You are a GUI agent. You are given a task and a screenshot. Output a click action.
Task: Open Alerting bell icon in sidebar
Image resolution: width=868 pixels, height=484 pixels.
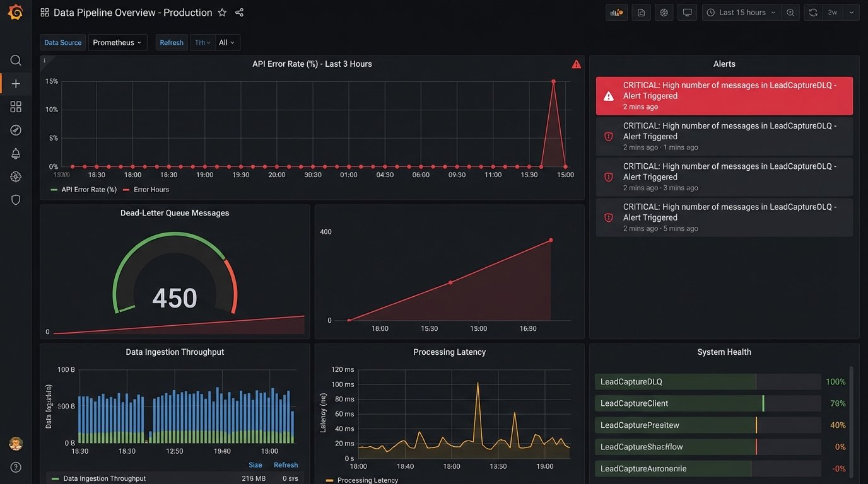pos(16,154)
